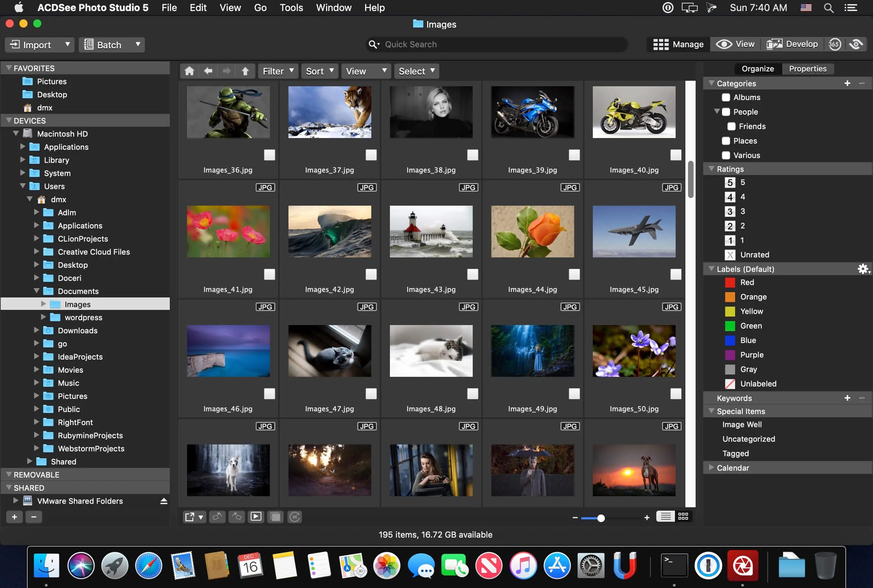Click the slideshow playback icon
873x588 pixels.
[256, 517]
